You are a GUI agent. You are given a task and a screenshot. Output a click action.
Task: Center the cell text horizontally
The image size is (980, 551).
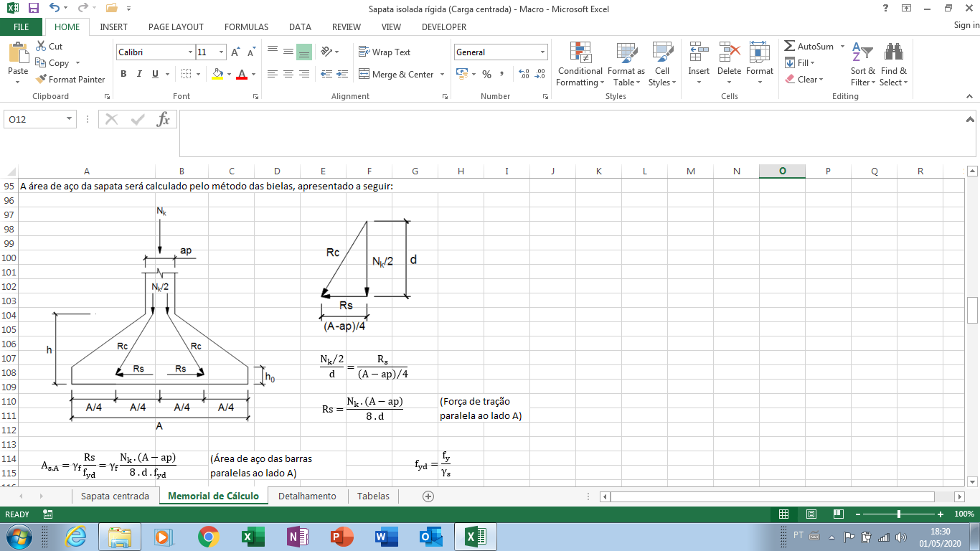click(x=288, y=74)
